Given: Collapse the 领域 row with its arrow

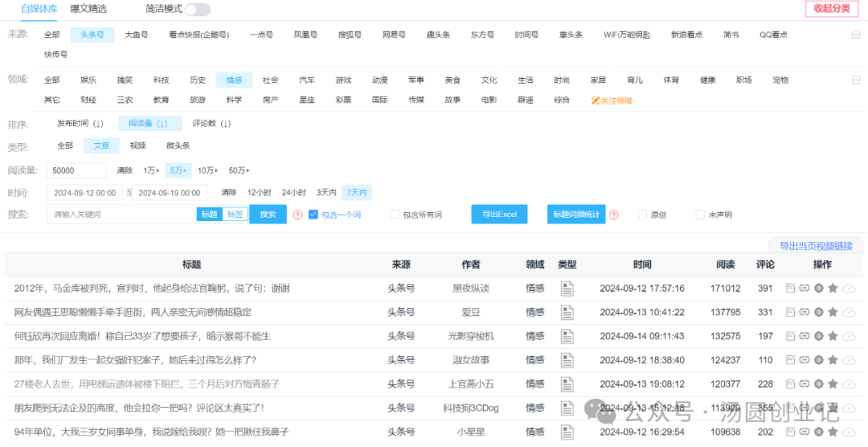Looking at the screenshot, I should pyautogui.click(x=856, y=80).
